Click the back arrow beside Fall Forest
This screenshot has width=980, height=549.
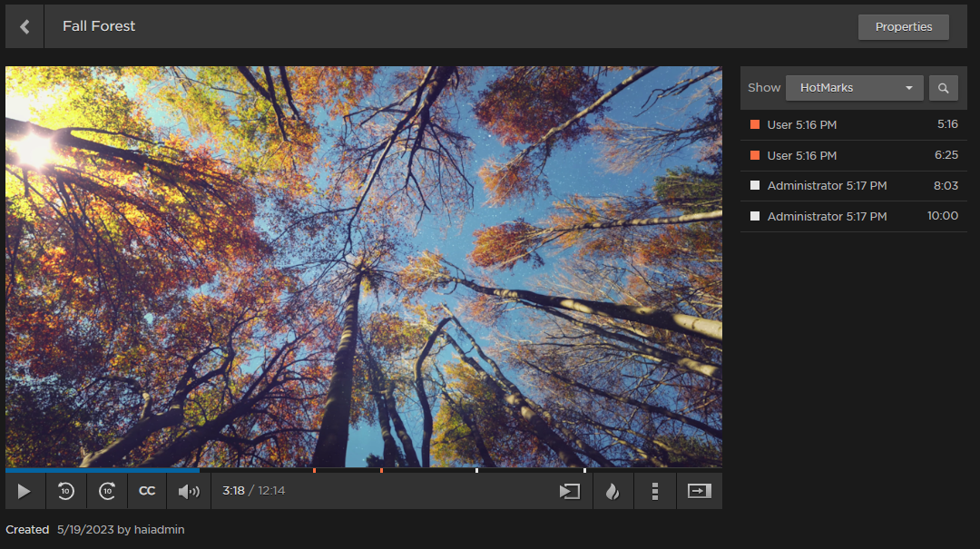(x=24, y=26)
